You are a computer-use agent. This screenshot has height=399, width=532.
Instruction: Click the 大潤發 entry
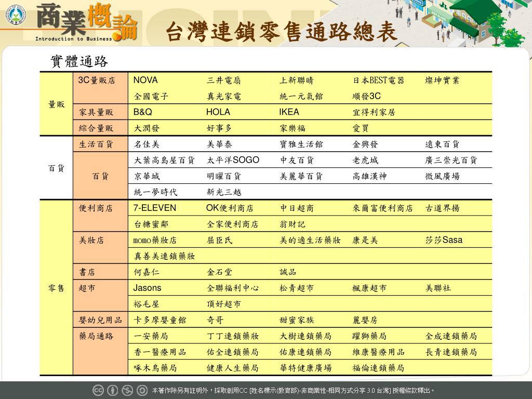coord(147,128)
